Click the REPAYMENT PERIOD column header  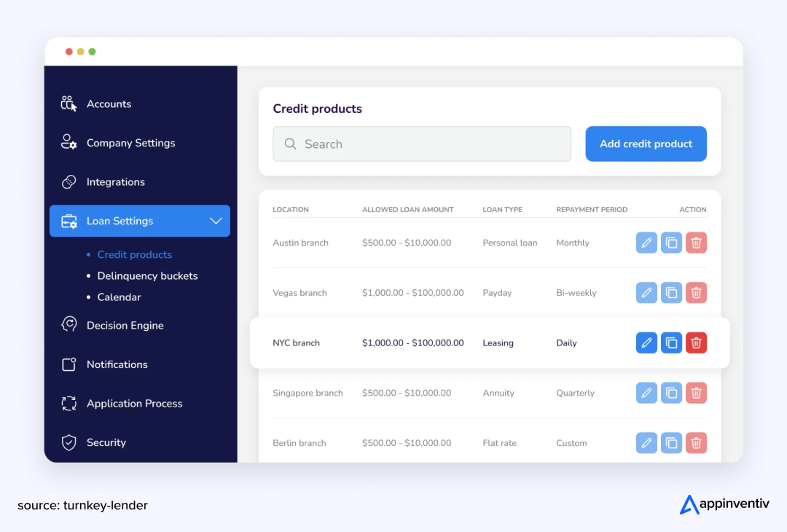592,210
